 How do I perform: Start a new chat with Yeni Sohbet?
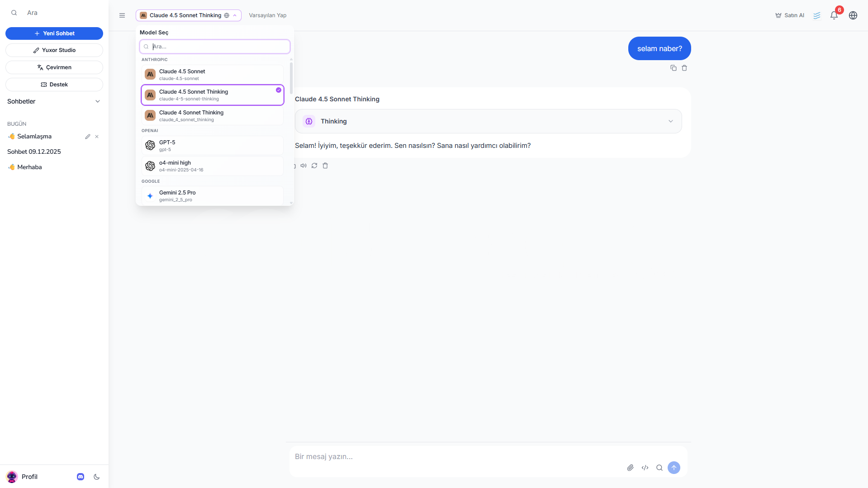54,33
